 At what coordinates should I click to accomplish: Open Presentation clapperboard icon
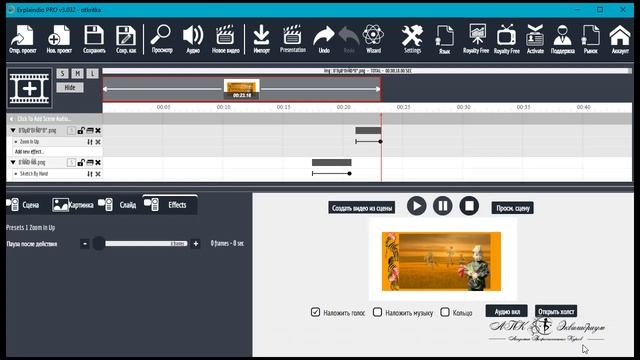(293, 39)
